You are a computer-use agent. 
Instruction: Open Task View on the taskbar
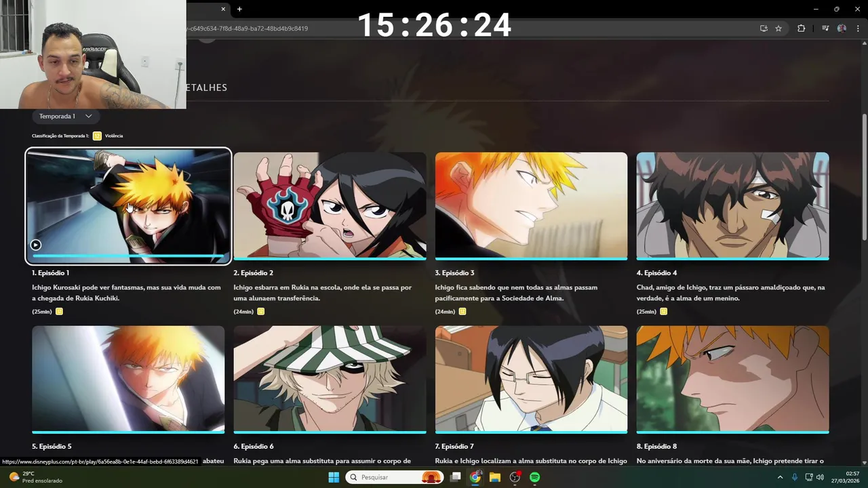pos(456,477)
